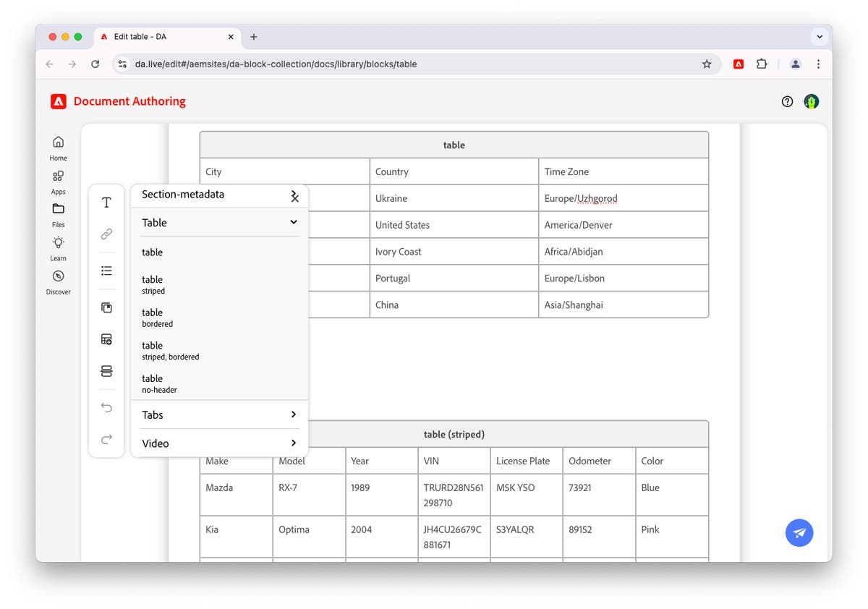Open a new browser tab
This screenshot has width=868, height=609.
click(254, 37)
